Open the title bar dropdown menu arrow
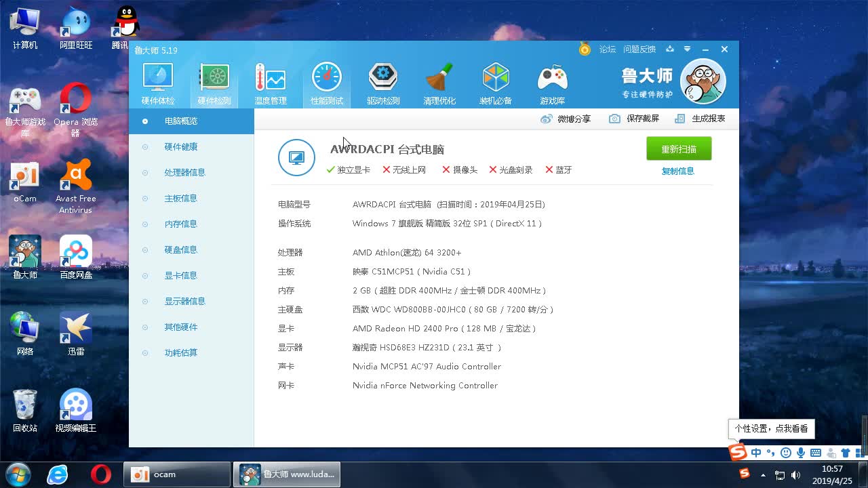The image size is (868, 488). pyautogui.click(x=687, y=49)
